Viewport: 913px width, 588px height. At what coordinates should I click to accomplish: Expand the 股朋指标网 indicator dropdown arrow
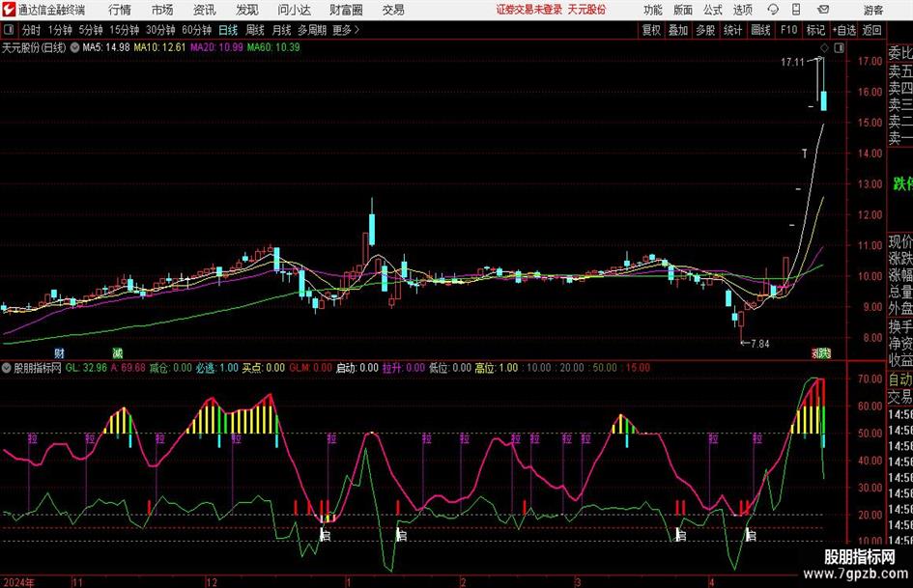[x=6, y=368]
